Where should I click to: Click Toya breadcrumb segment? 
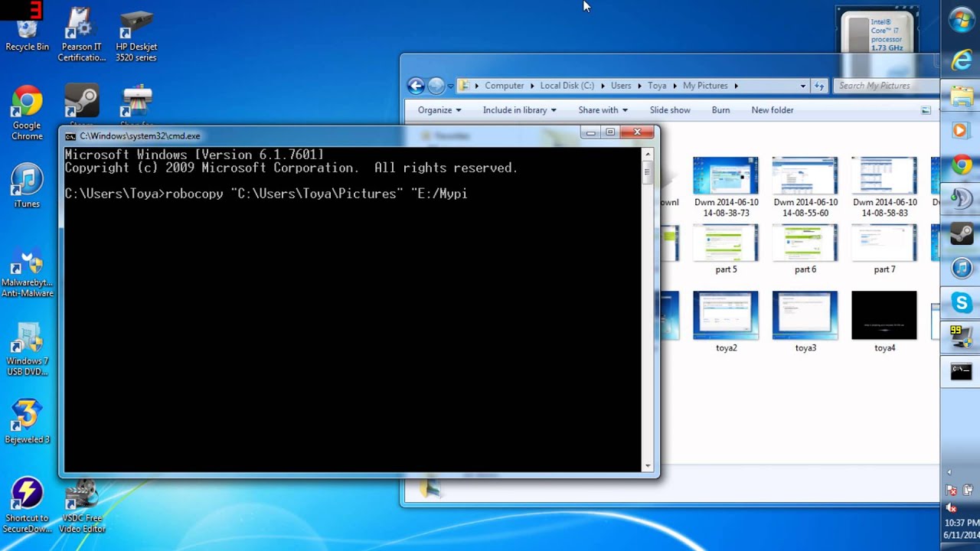pyautogui.click(x=657, y=86)
